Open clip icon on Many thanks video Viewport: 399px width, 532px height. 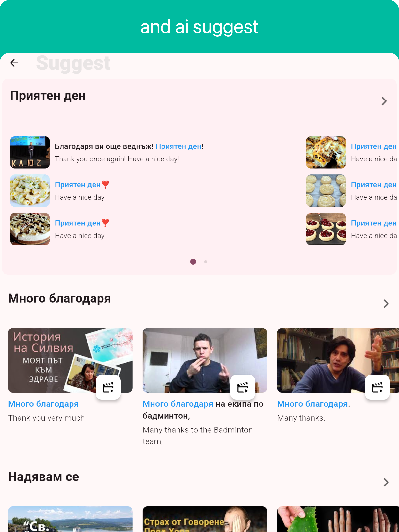pyautogui.click(x=377, y=387)
